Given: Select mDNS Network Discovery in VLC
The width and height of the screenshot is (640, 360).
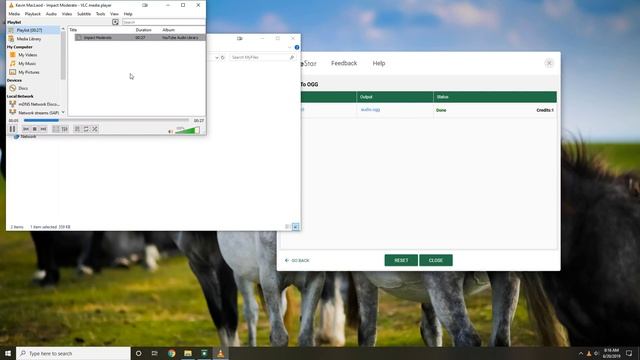Looking at the screenshot, I should (x=33, y=104).
